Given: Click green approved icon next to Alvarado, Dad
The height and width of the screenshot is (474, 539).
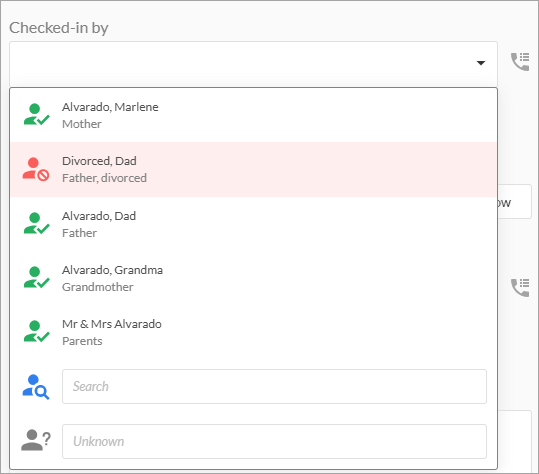Looking at the screenshot, I should (x=36, y=223).
